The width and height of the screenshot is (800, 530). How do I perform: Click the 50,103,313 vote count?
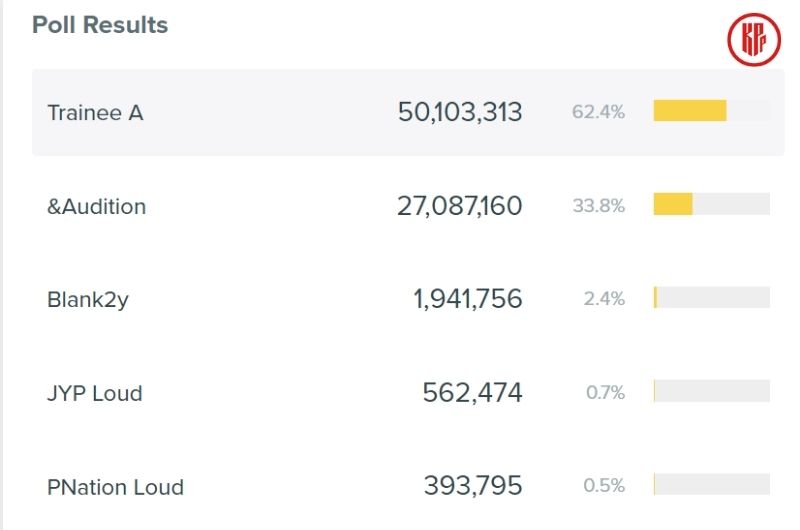tap(460, 112)
